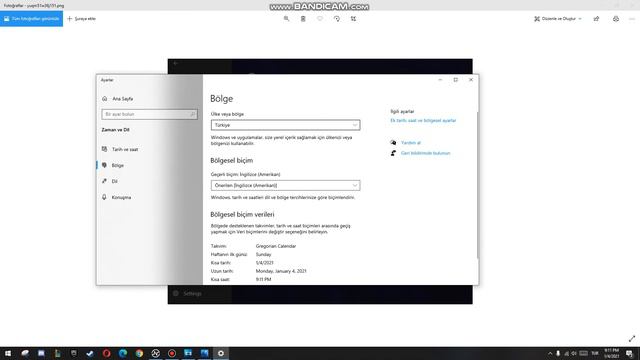This screenshot has width=640, height=360.
Task: Click 'Monday, January 4, 2021' long date text
Action: tap(281, 271)
